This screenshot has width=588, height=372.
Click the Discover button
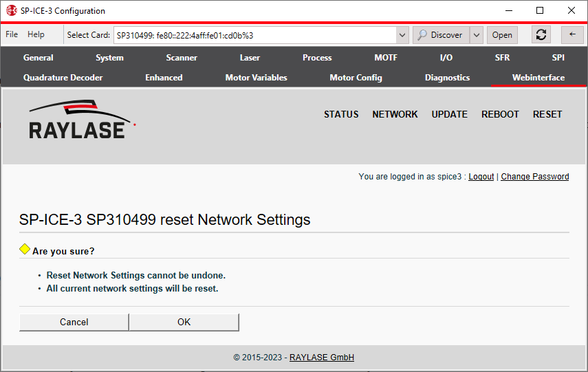pyautogui.click(x=441, y=35)
